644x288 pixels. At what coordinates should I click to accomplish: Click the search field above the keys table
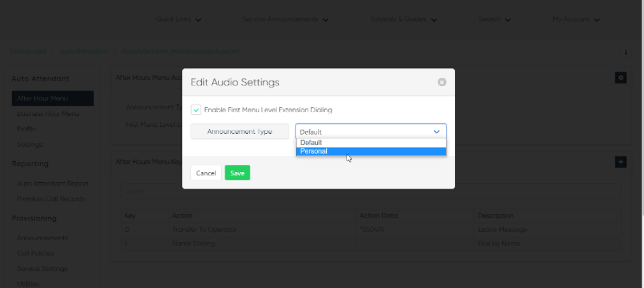pyautogui.click(x=371, y=191)
